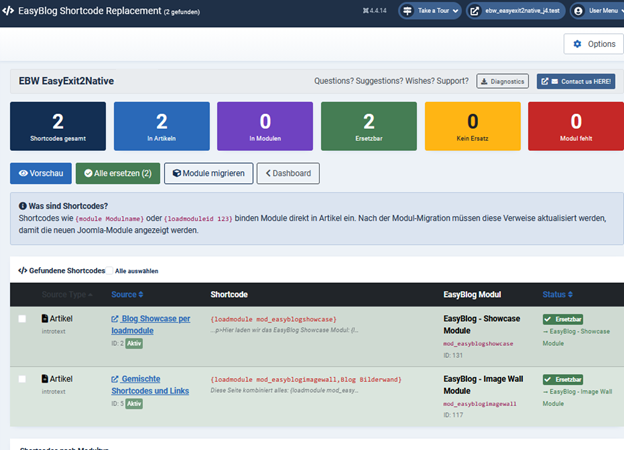Open the Take a Tour dropdown
The image size is (624, 450).
[x=430, y=11]
